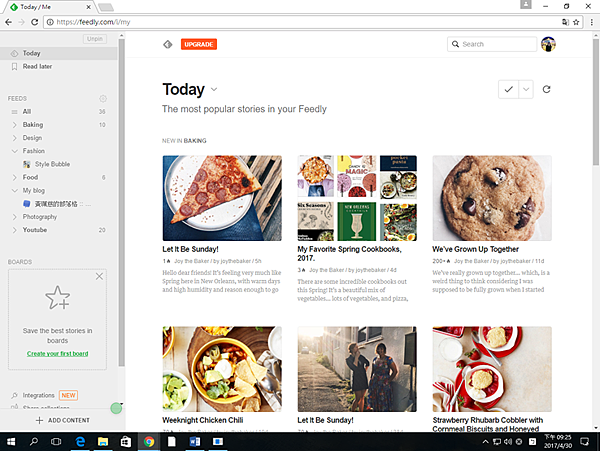Viewport: 600px width, 451px height.
Task: Open new Chrome tab button
Action: 106,7
